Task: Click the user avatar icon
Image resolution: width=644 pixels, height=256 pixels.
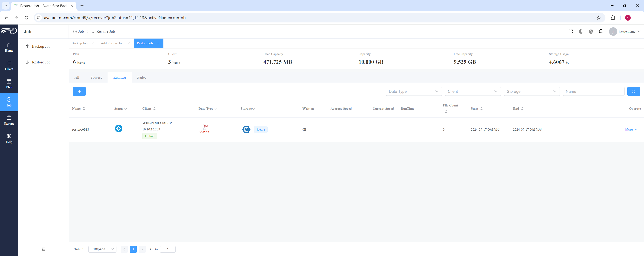Action: click(613, 31)
